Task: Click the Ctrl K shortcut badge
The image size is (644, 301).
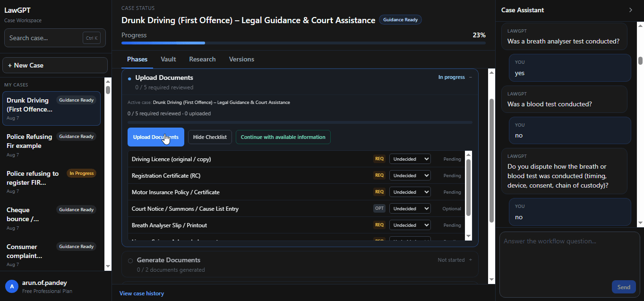Action: click(x=92, y=38)
